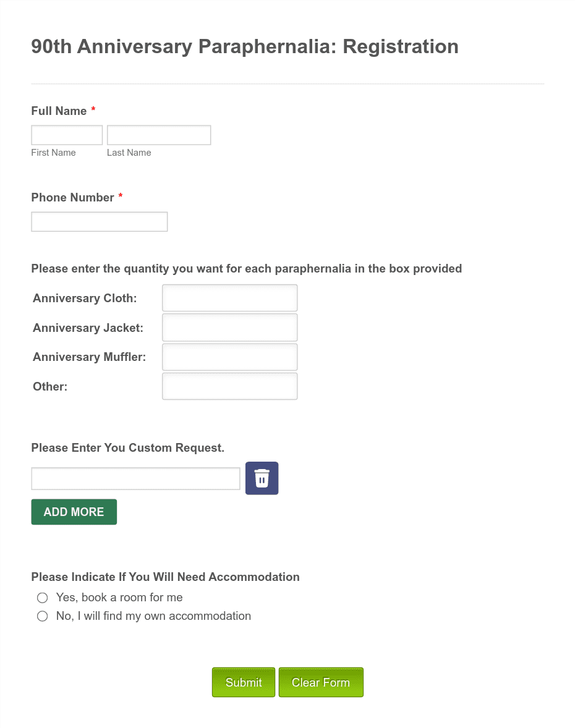The image size is (575, 728).
Task: Click the '90th Anniversary Paraphernalia: Registration' heading
Action: tap(245, 46)
